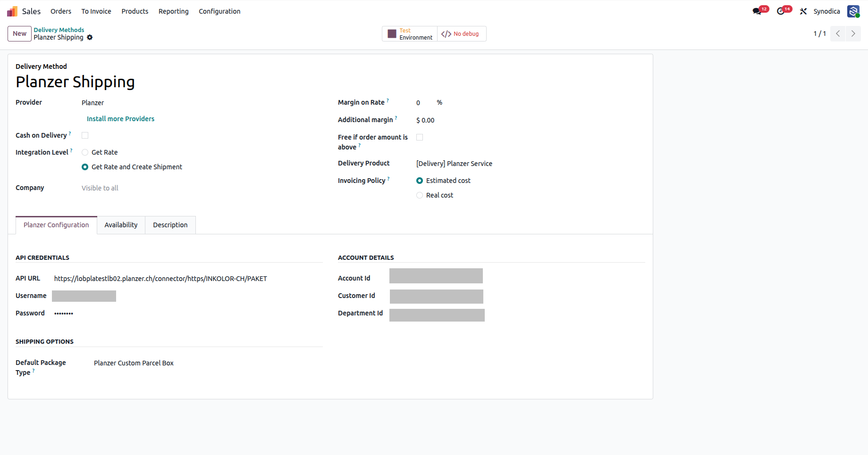This screenshot has width=868, height=455.
Task: Switch to the Description tab
Action: pos(170,225)
